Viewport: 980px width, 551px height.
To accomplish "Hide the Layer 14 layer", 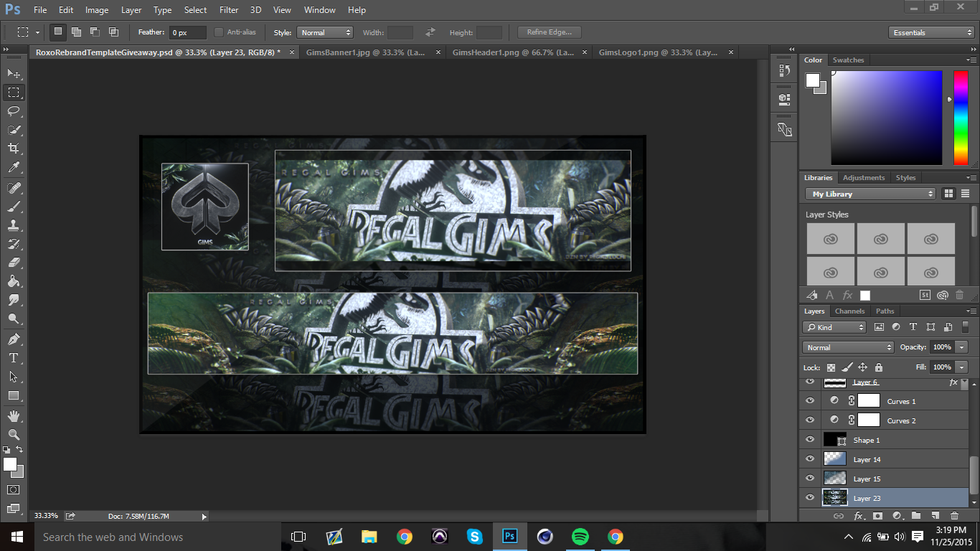I will (810, 459).
